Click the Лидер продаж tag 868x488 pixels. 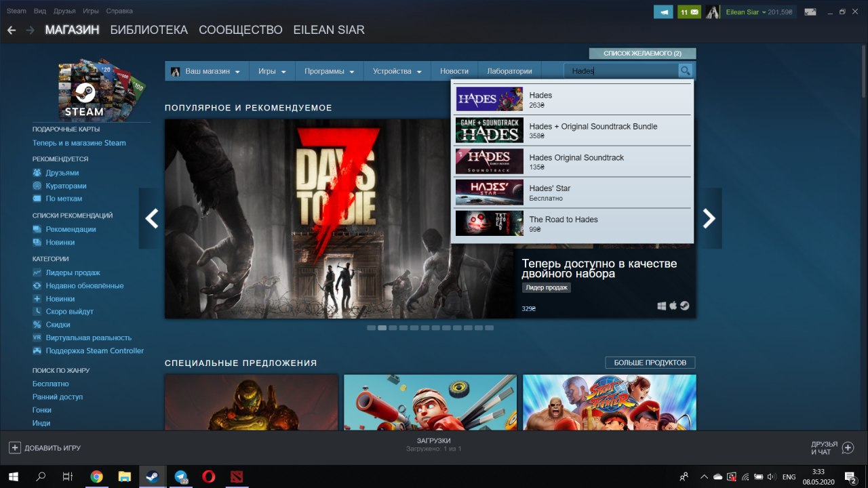(x=547, y=287)
